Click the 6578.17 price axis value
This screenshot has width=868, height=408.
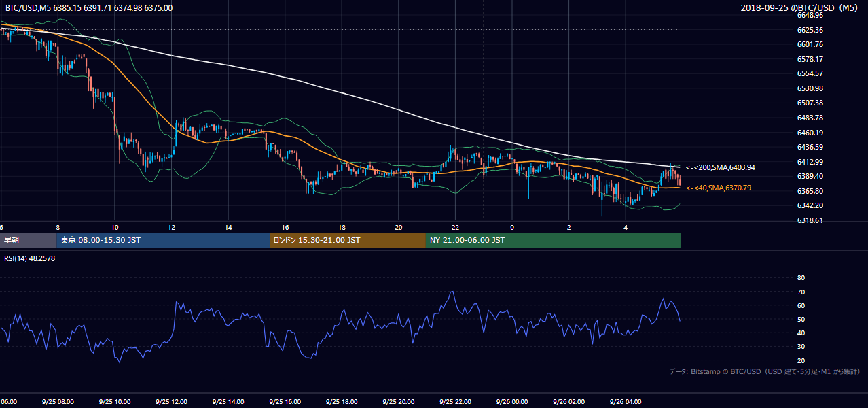(x=810, y=59)
